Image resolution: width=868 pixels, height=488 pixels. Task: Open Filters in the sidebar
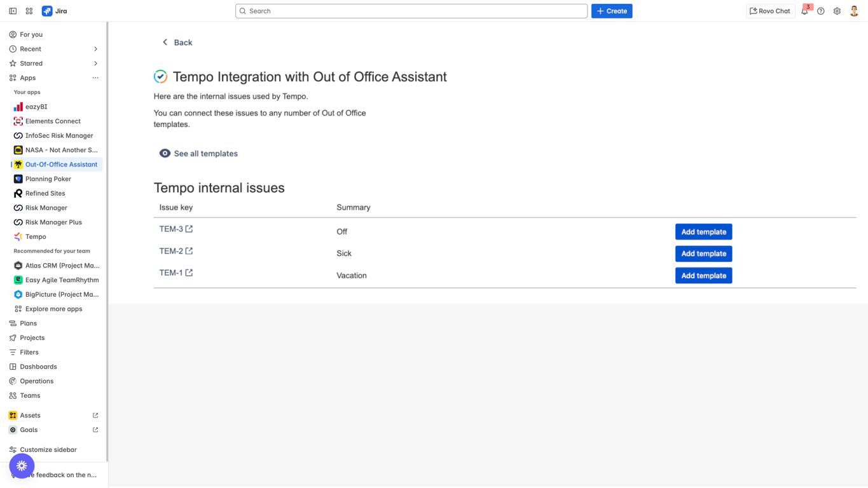(x=29, y=352)
